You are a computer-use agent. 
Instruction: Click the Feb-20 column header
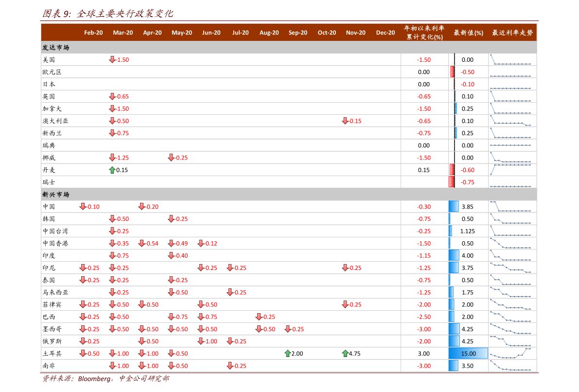93,33
